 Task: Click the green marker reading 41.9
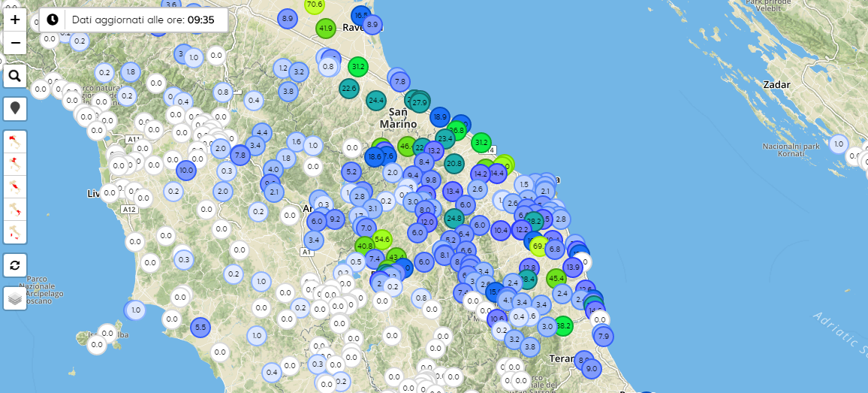click(x=325, y=29)
